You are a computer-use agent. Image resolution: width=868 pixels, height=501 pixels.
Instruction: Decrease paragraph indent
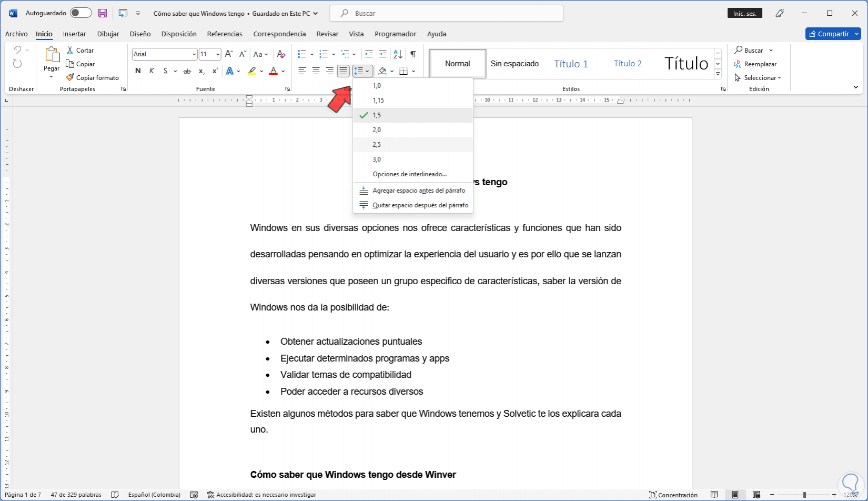click(x=369, y=54)
